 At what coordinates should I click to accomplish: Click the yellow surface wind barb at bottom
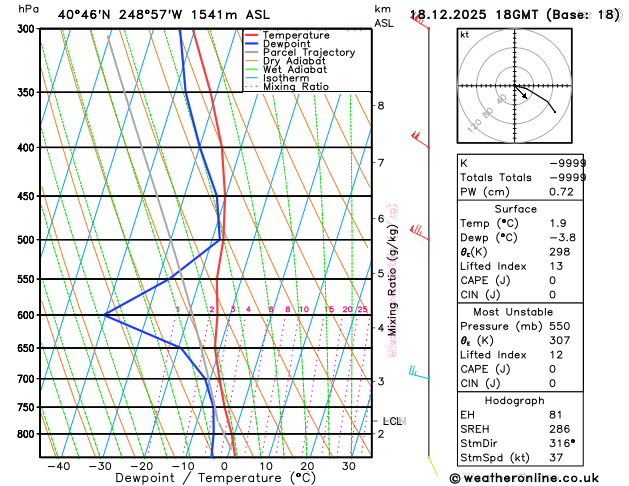[432, 466]
